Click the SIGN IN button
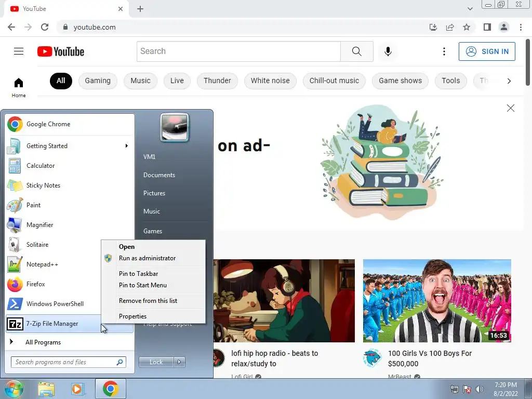Viewport: 532px width, 399px height. coord(487,51)
